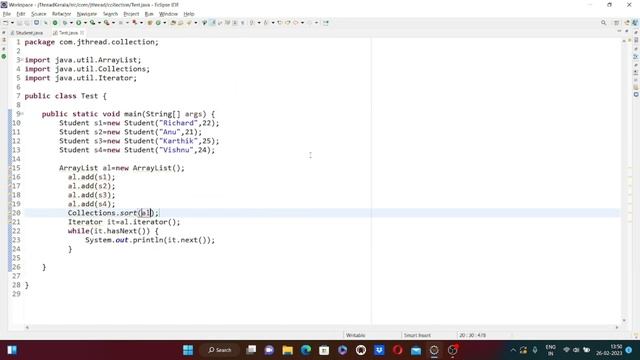Viewport: 640px width, 360px height.
Task: Open the File menu
Action: (7, 14)
